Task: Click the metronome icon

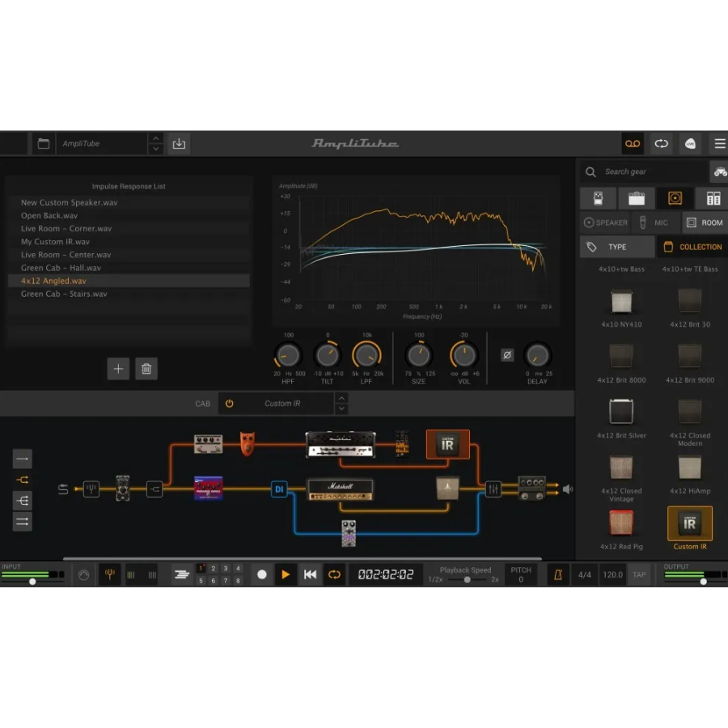Action: 558,575
